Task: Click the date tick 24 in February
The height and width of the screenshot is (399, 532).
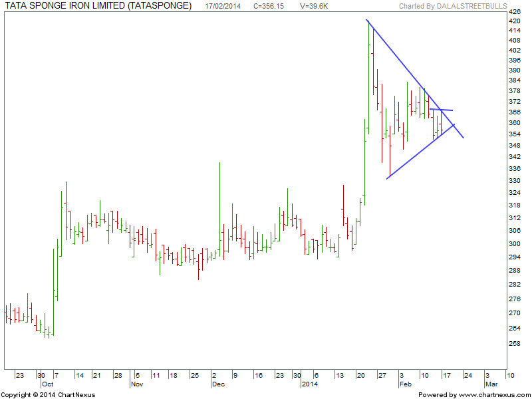Action: (468, 376)
